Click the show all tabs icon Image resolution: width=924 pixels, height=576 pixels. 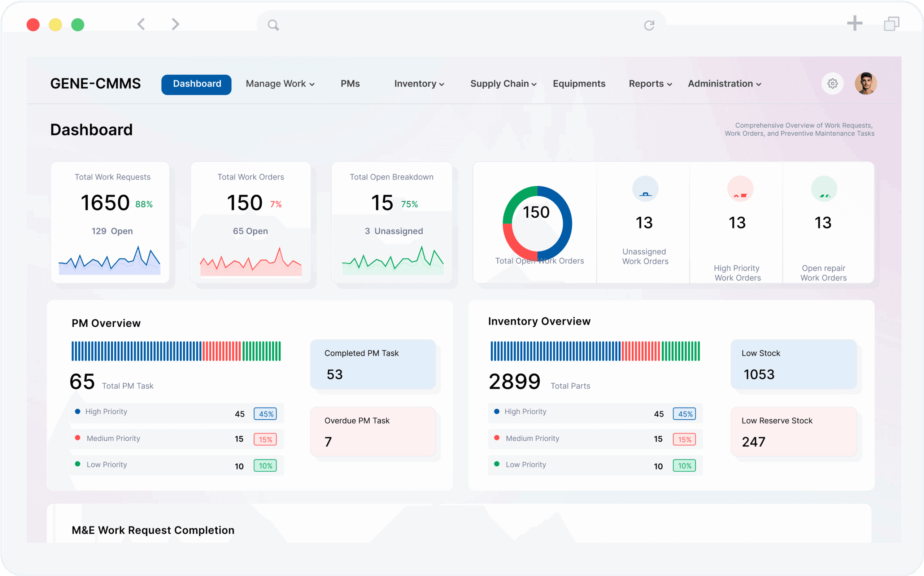point(891,23)
